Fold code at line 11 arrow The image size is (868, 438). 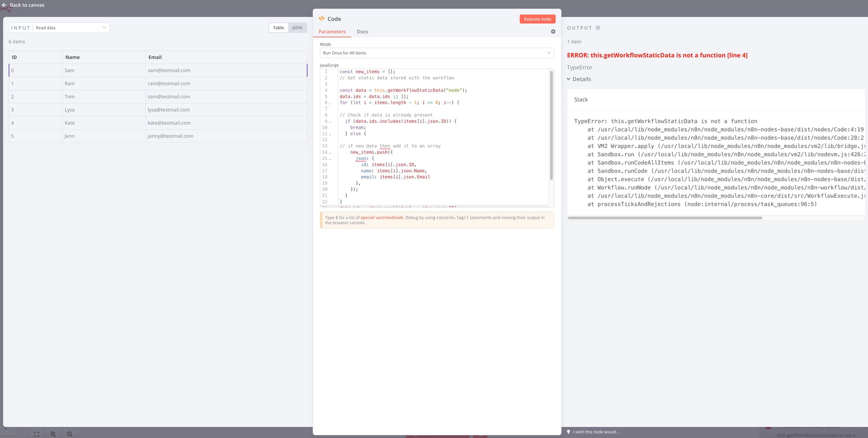coord(330,134)
